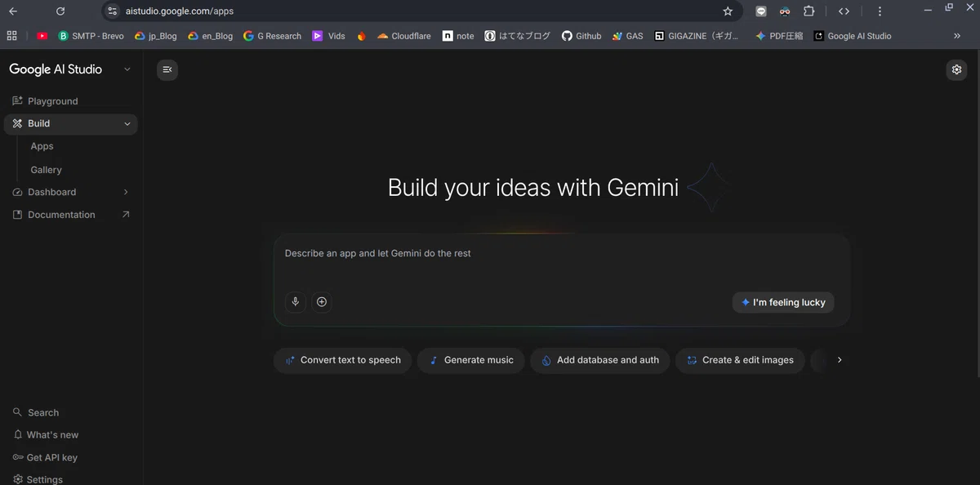Open PDF圧縮 bookmark
The width and height of the screenshot is (980, 485).
point(779,36)
